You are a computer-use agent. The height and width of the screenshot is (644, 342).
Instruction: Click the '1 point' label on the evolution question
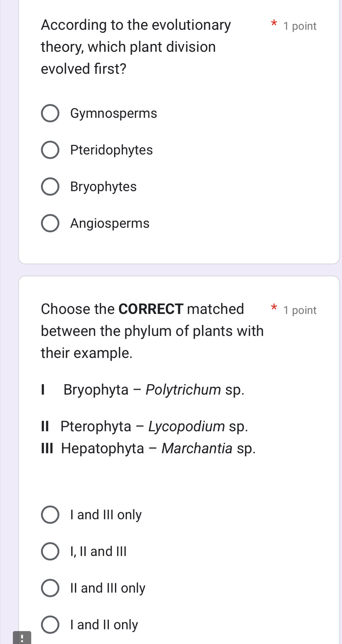(x=299, y=26)
